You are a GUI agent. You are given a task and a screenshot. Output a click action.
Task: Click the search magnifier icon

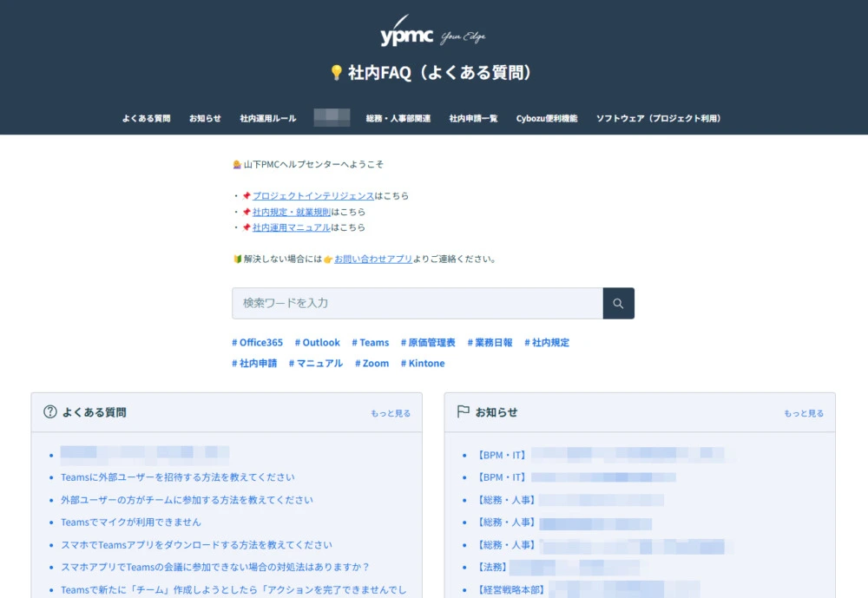(618, 303)
